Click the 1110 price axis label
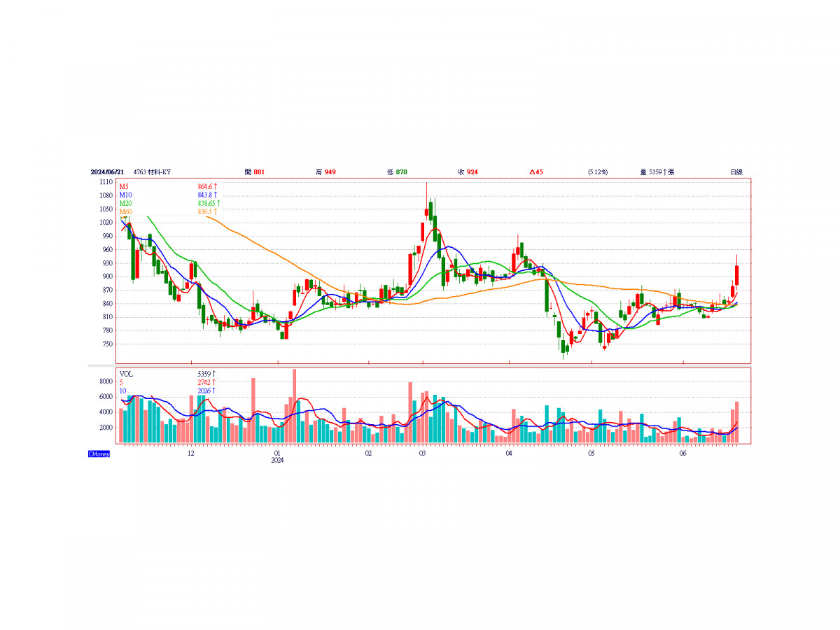The image size is (840, 630). pyautogui.click(x=106, y=181)
